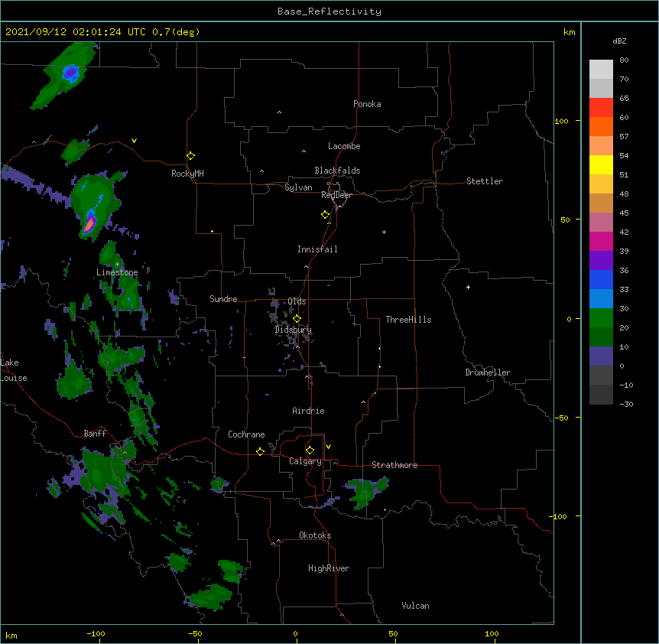
Task: Click the Didsbury label
Action: [294, 330]
